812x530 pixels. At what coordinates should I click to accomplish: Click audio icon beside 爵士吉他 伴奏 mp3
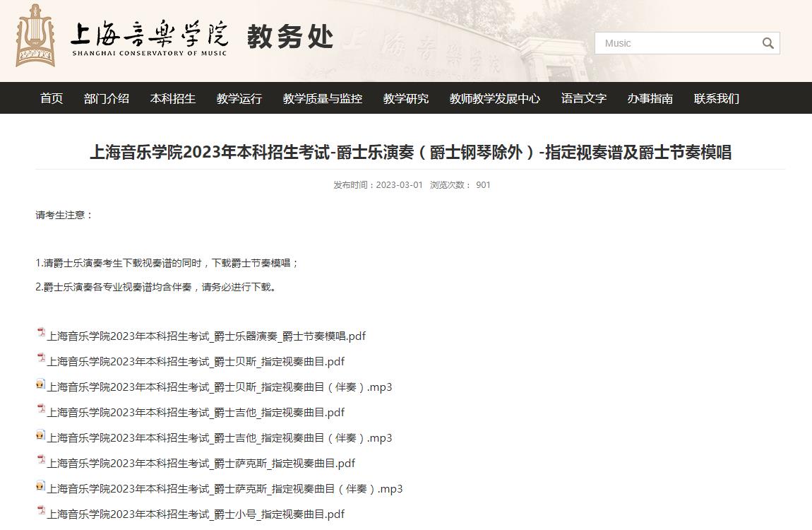pos(40,435)
